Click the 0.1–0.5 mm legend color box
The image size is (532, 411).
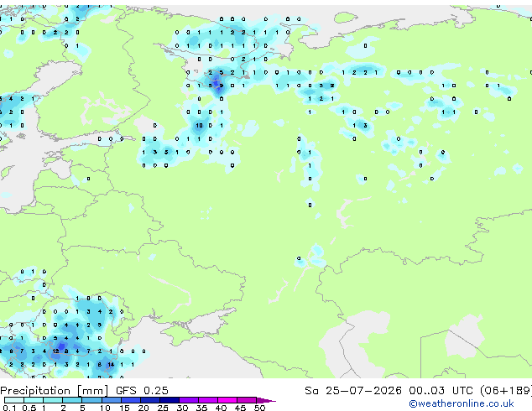coord(14,400)
